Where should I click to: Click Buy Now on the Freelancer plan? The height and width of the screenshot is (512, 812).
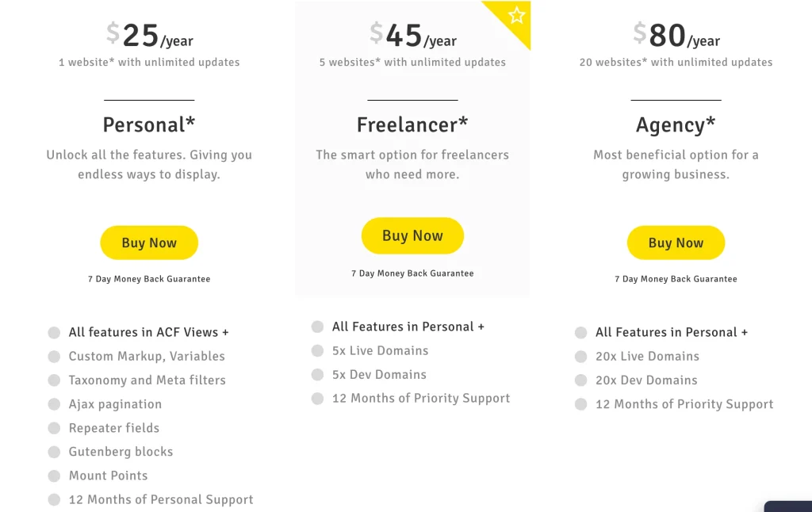(412, 235)
